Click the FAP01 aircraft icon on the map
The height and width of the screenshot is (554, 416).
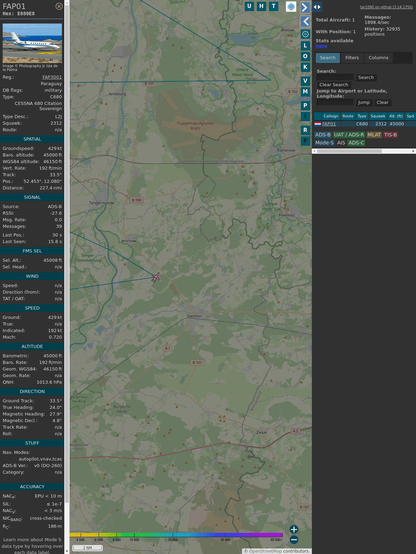click(156, 277)
